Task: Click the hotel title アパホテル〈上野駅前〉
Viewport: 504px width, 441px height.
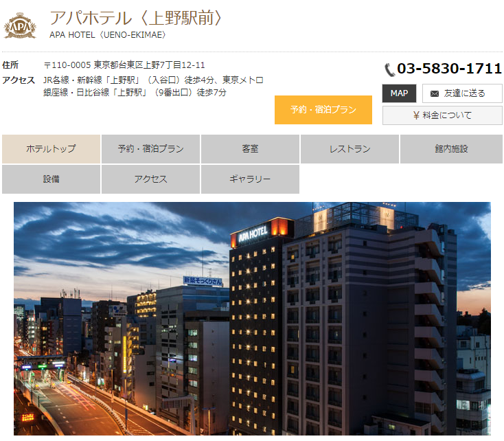Action: (x=136, y=18)
